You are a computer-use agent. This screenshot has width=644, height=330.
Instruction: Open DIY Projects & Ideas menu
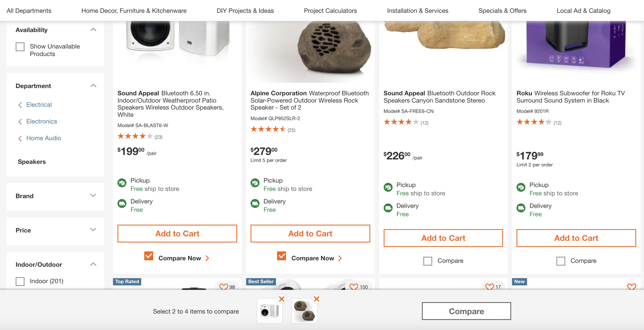click(x=245, y=11)
